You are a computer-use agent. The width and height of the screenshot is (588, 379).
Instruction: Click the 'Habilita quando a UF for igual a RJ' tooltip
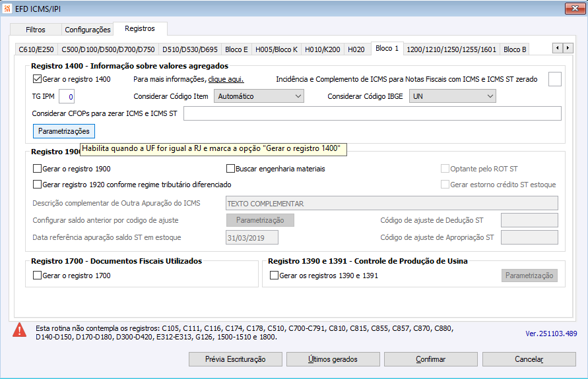pyautogui.click(x=213, y=149)
